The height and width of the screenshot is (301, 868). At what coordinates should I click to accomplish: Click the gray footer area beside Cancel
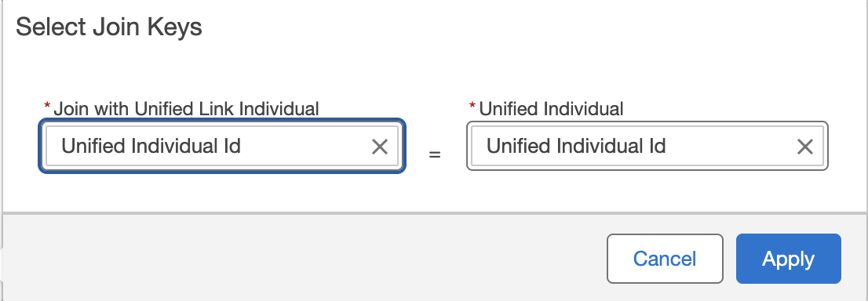click(305, 257)
